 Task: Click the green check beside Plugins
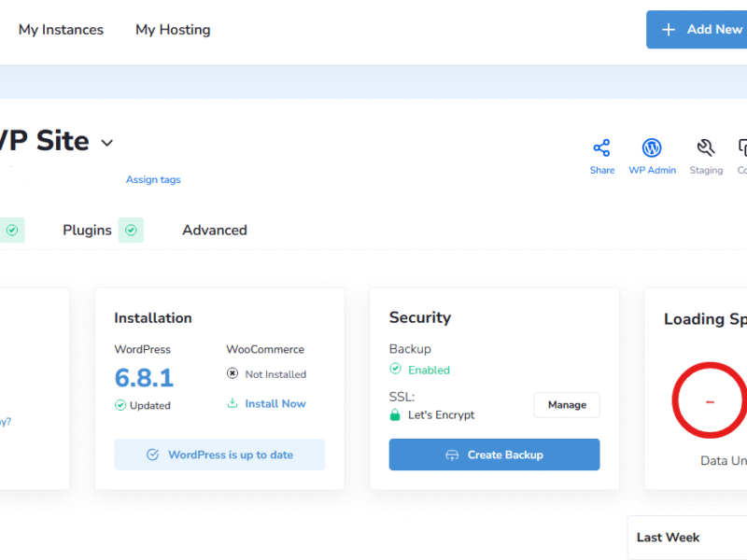click(x=131, y=230)
